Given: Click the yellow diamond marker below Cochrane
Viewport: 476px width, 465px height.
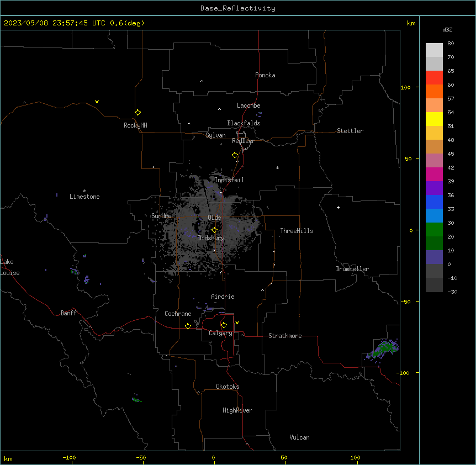Looking at the screenshot, I should [x=188, y=326].
